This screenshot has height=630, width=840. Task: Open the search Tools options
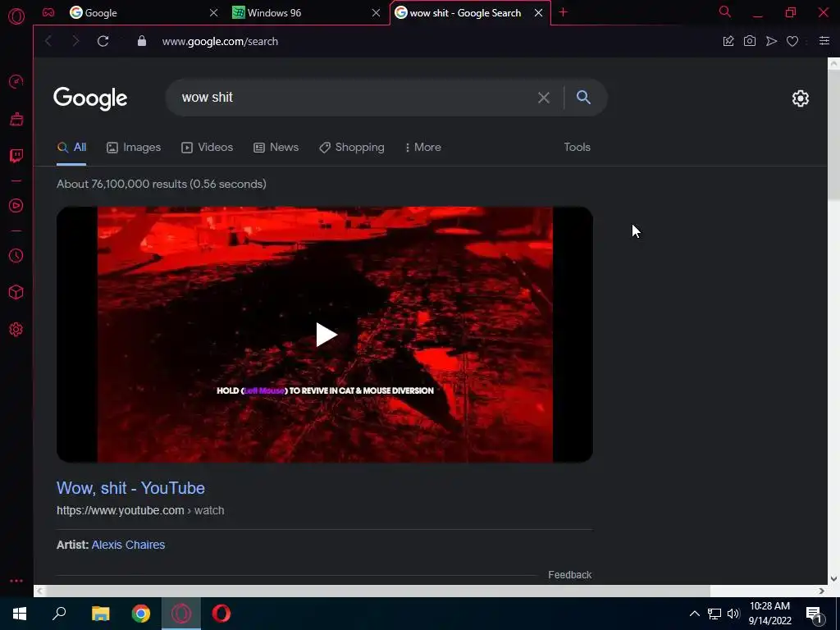click(x=577, y=148)
